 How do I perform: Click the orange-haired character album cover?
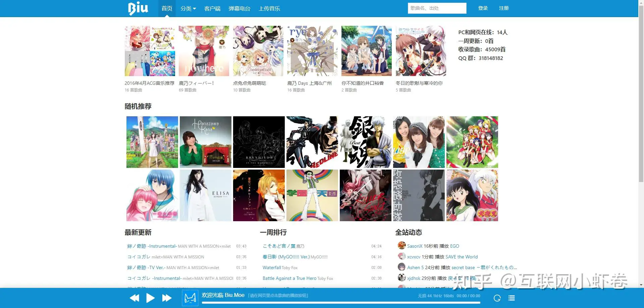click(x=259, y=195)
